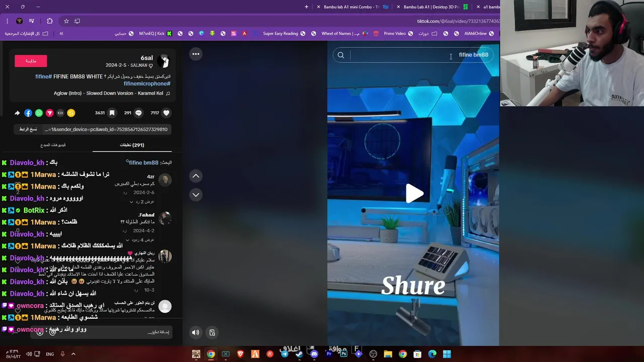Share the video to WhatsApp
The height and width of the screenshot is (362, 644).
[x=39, y=113]
